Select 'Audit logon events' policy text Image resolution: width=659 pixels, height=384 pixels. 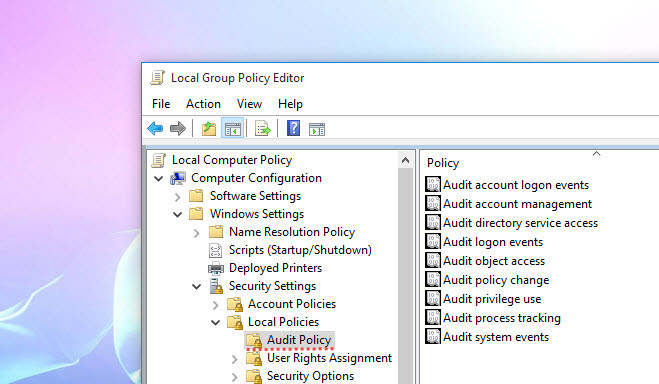pos(493,242)
